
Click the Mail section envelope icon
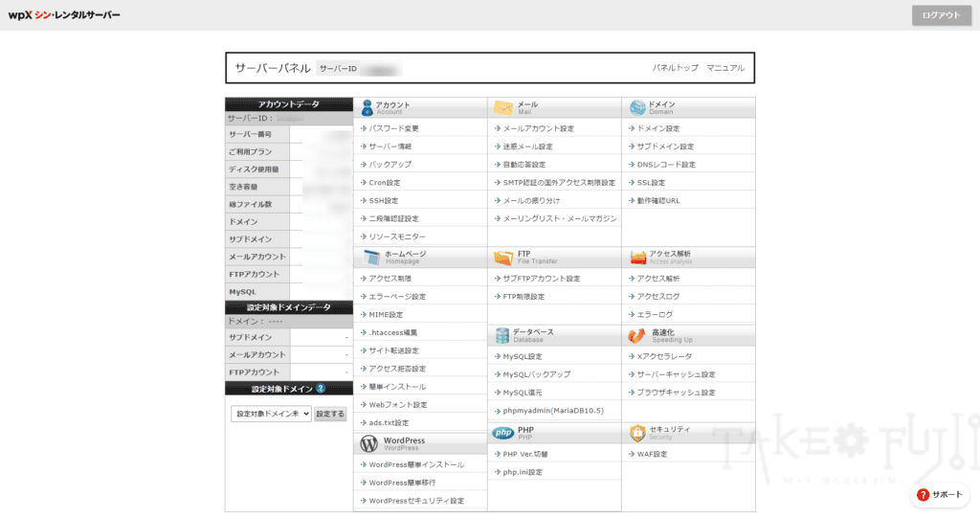click(502, 108)
